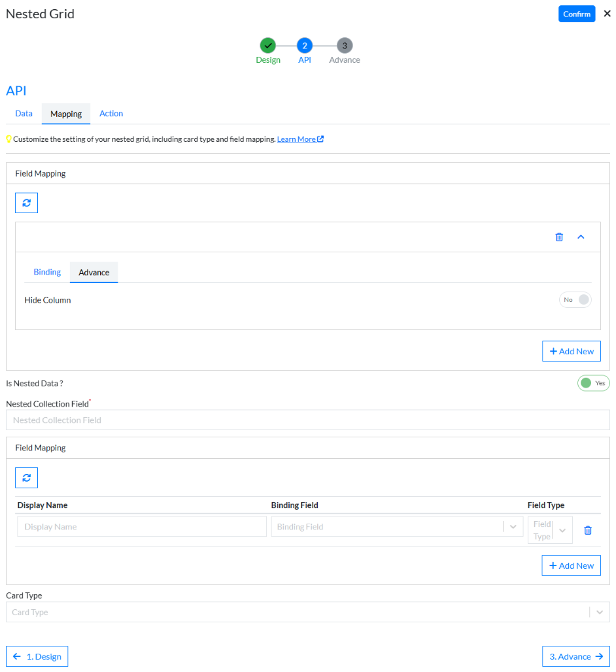
Task: Switch to the Data tab
Action: (x=24, y=114)
